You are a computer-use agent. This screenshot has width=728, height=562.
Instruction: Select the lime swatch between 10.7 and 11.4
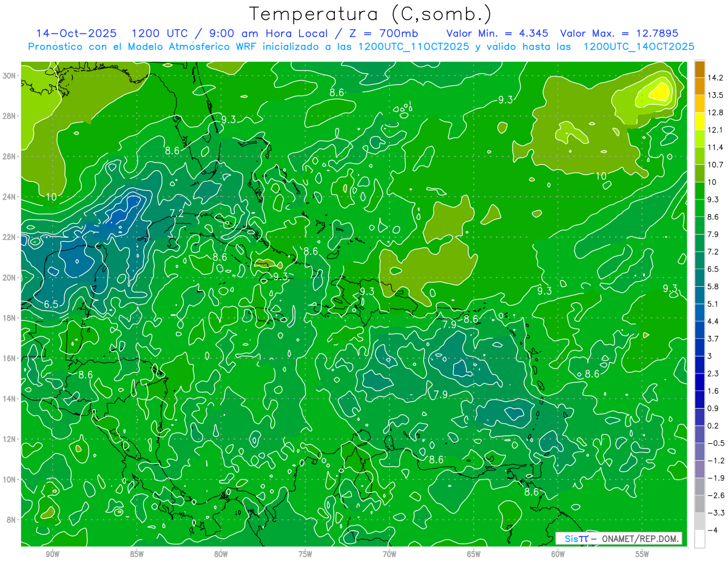pos(699,156)
